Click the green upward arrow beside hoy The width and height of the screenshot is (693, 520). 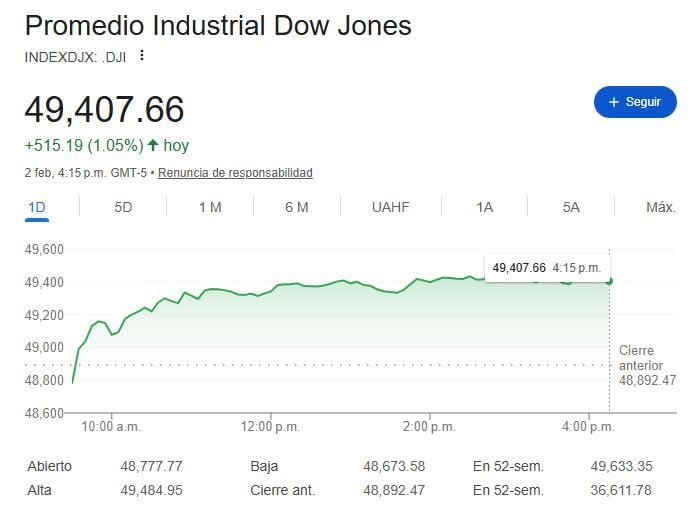click(152, 146)
